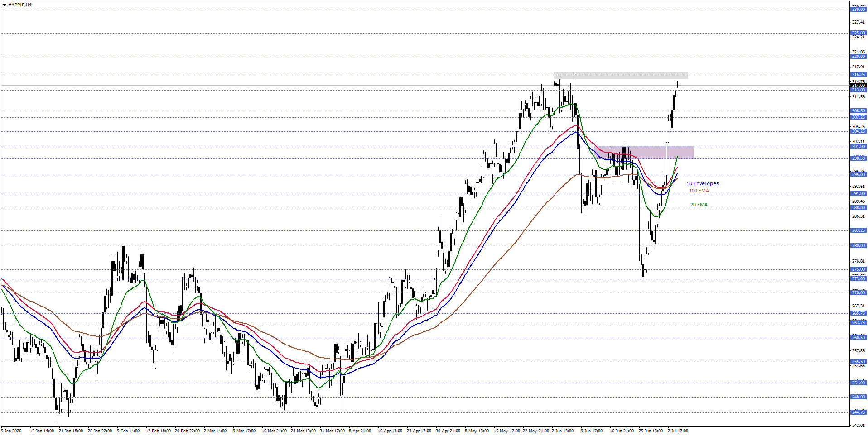
Task: Click the 265.75 price level tag
Action: [858, 313]
